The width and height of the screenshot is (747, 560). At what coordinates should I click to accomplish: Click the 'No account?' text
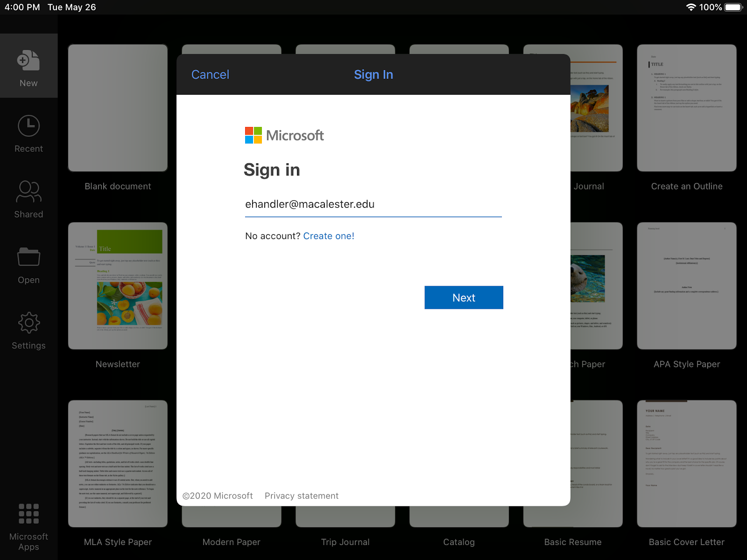point(273,236)
